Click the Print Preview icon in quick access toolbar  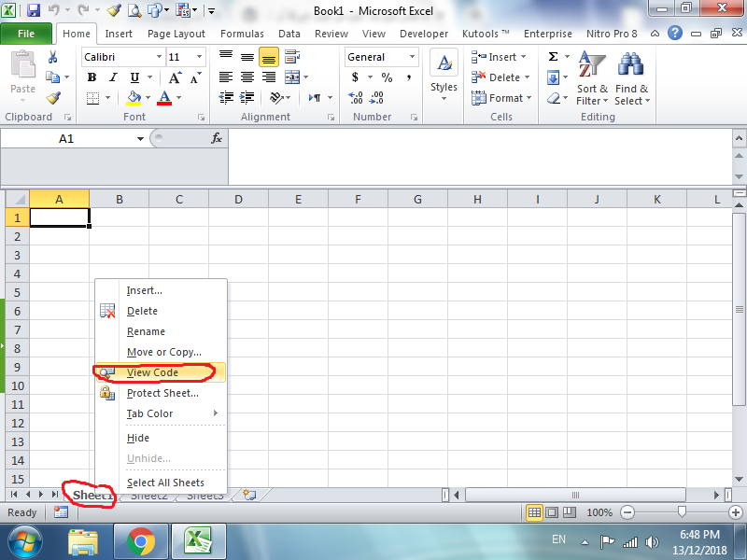[134, 10]
